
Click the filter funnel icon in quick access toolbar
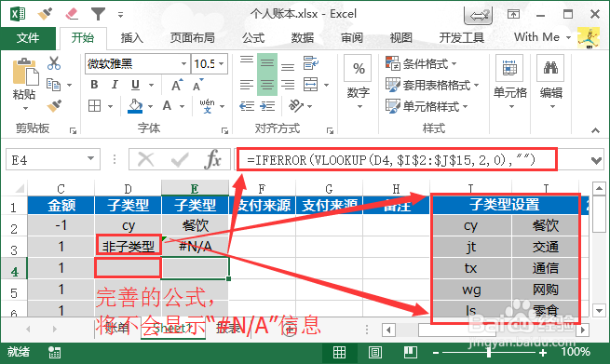[x=98, y=14]
